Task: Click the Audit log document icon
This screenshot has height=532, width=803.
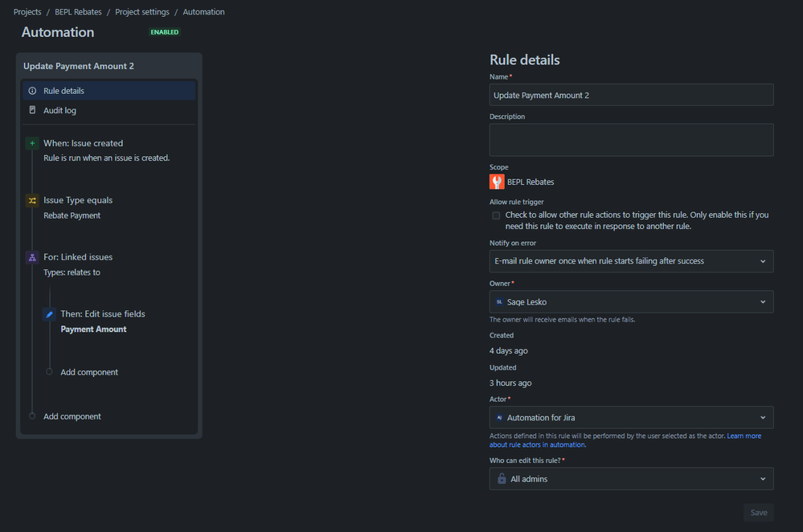Action: 32,110
